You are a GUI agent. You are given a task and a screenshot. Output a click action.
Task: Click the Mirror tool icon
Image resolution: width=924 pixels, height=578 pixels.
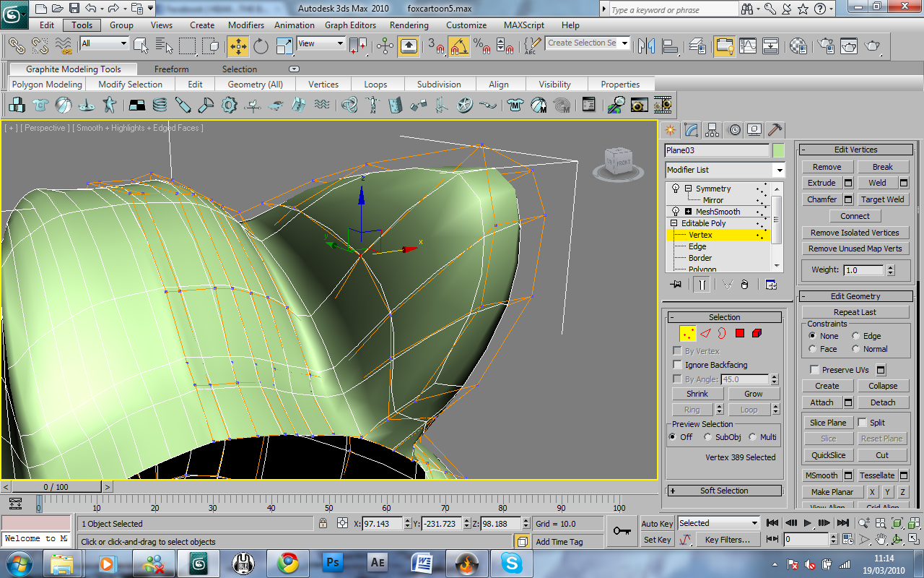646,46
